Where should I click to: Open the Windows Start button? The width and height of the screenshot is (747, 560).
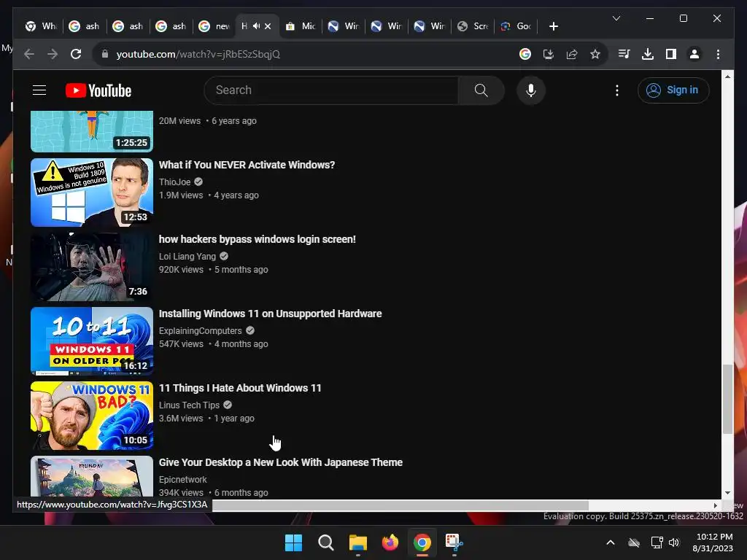293,542
